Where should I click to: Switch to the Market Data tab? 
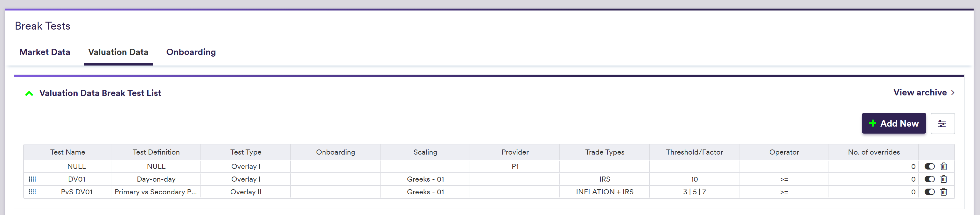pos(45,52)
